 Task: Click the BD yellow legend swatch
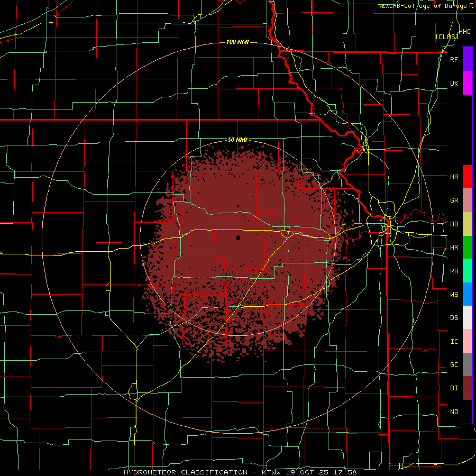[467, 224]
